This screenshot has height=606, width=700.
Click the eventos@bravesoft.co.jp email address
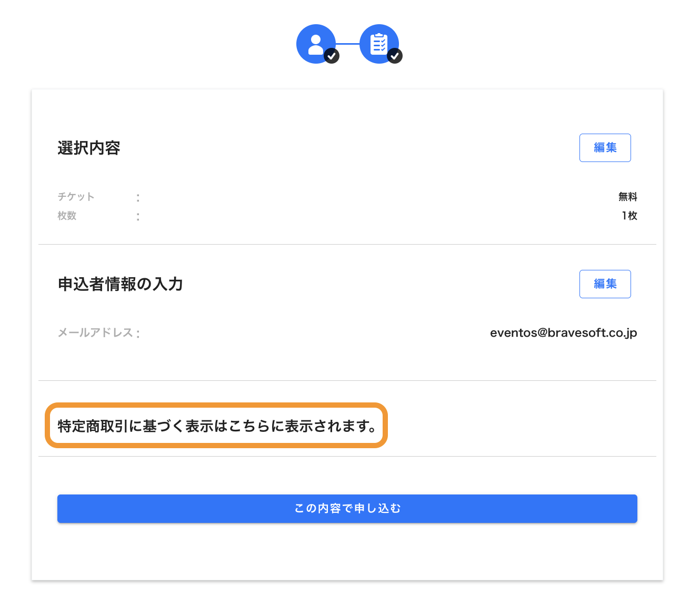pyautogui.click(x=564, y=333)
